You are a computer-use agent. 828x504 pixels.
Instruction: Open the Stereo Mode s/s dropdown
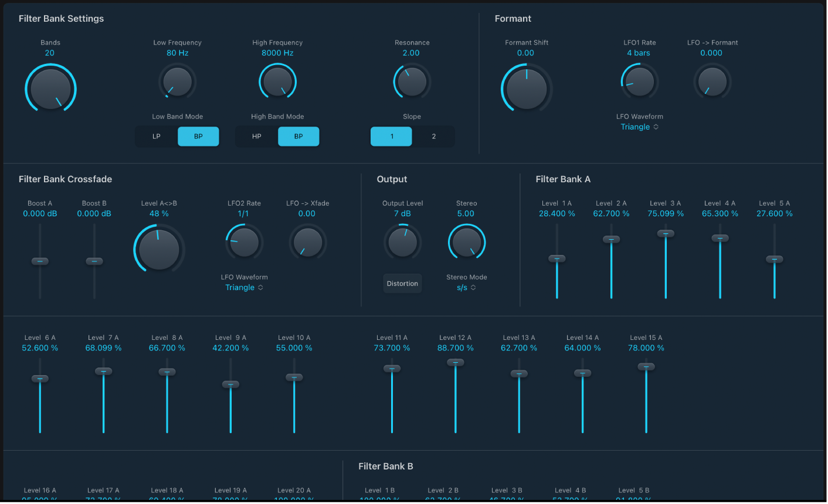tap(466, 287)
